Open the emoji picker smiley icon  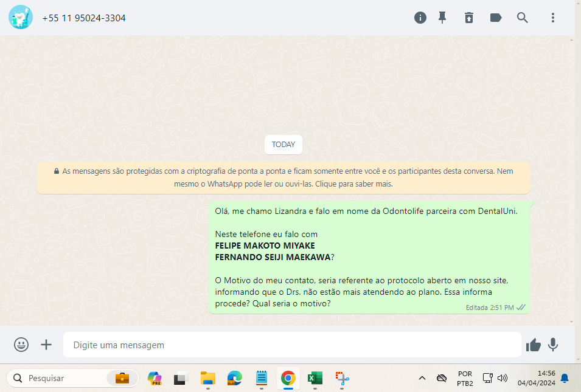click(x=21, y=345)
